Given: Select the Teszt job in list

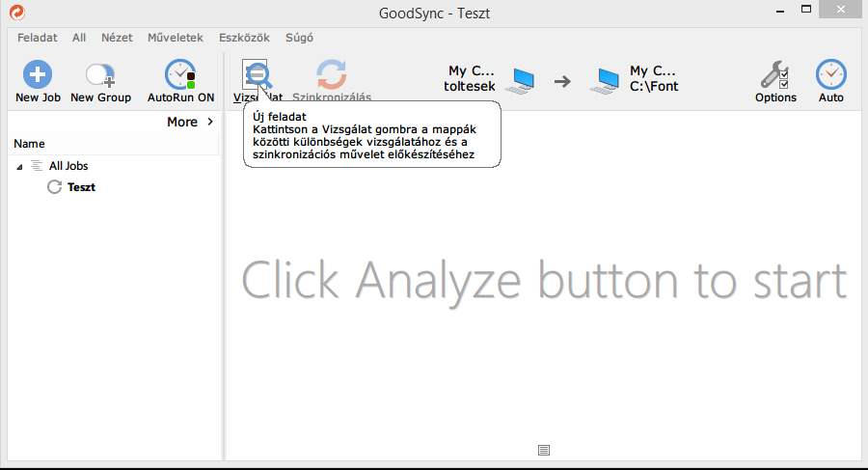Looking at the screenshot, I should pyautogui.click(x=81, y=187).
